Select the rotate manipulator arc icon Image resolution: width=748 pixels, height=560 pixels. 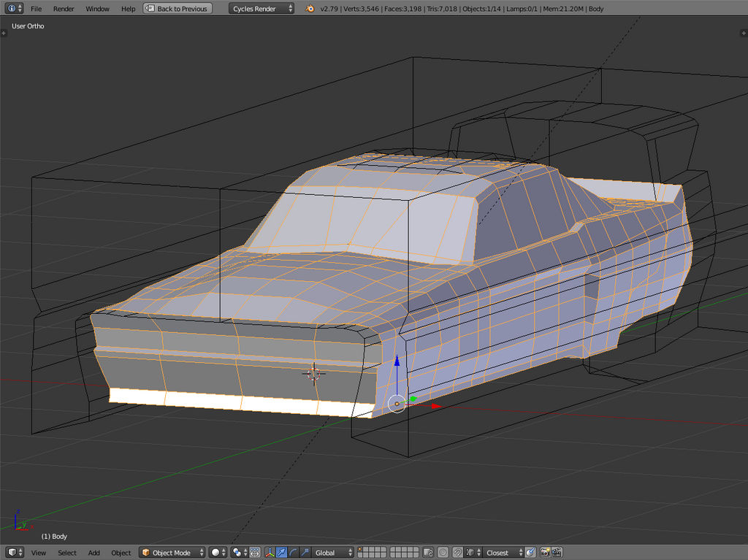(x=294, y=553)
